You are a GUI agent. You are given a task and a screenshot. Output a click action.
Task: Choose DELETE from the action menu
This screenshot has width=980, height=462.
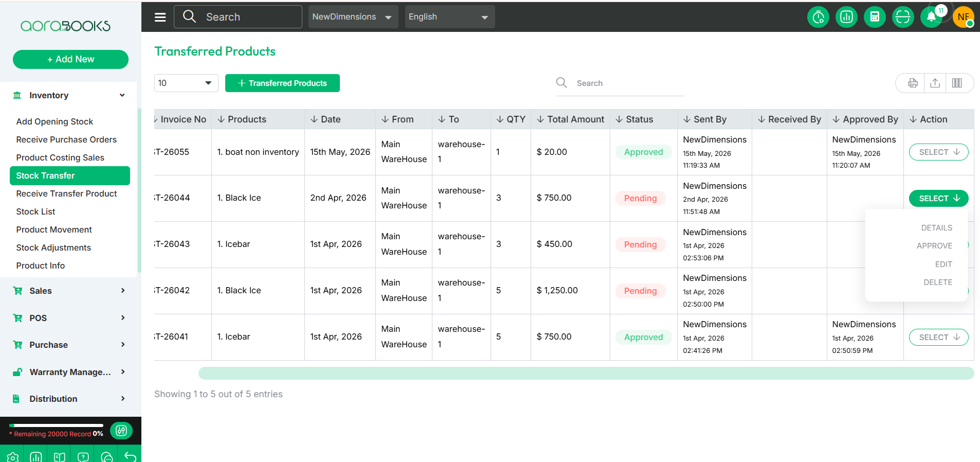pos(938,282)
